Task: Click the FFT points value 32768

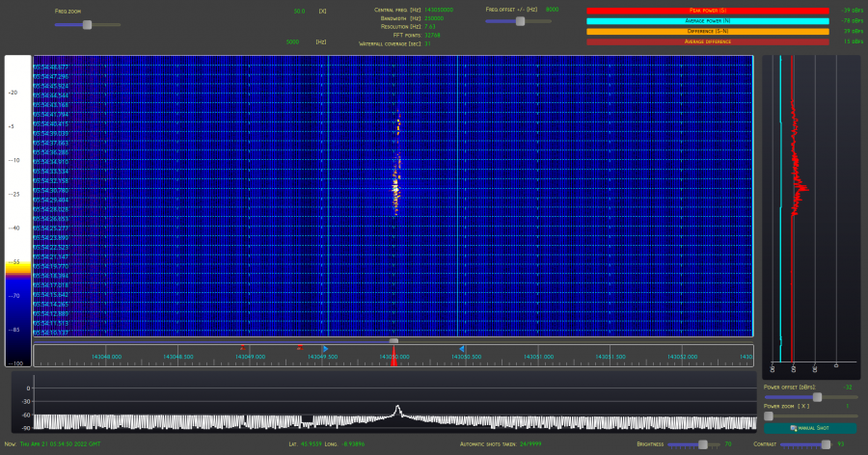Action: point(432,35)
